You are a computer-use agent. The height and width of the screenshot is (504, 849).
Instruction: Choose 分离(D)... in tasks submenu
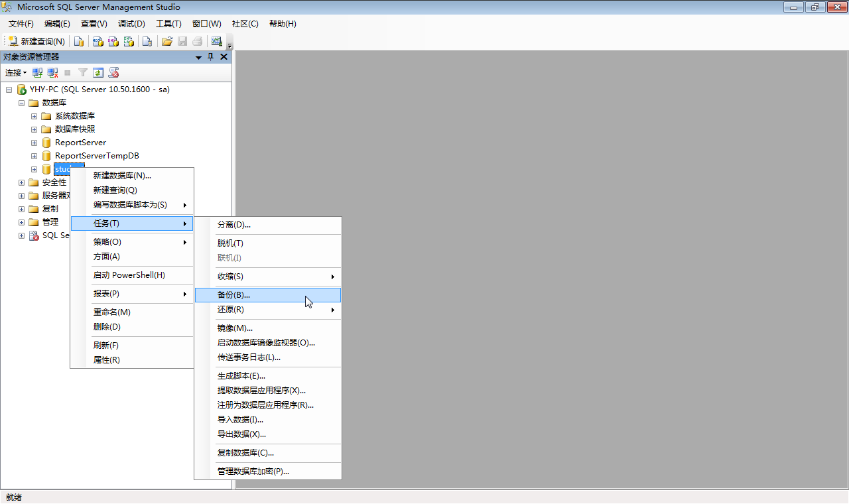(x=268, y=225)
